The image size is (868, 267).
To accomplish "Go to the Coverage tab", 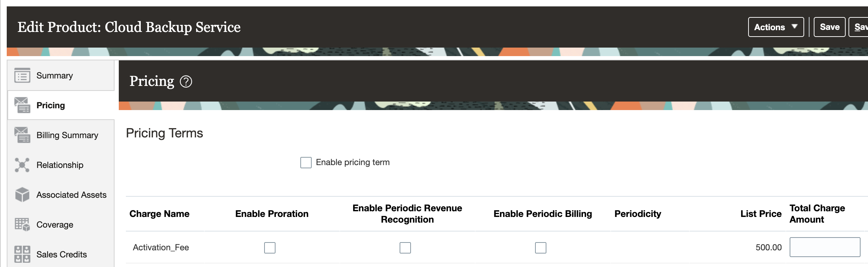I will tap(55, 225).
